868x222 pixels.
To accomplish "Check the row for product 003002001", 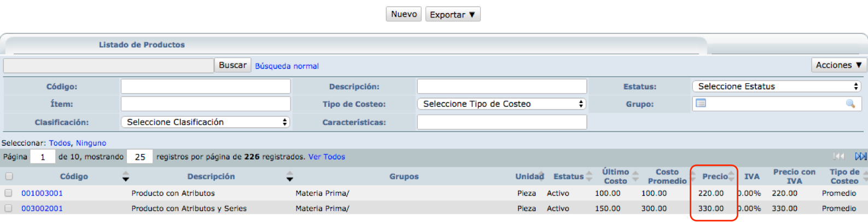I will 8,208.
